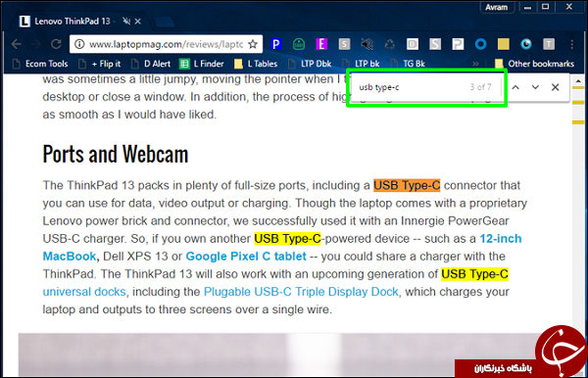
Task: Click the laptopmag.com address bar
Action: (x=166, y=44)
